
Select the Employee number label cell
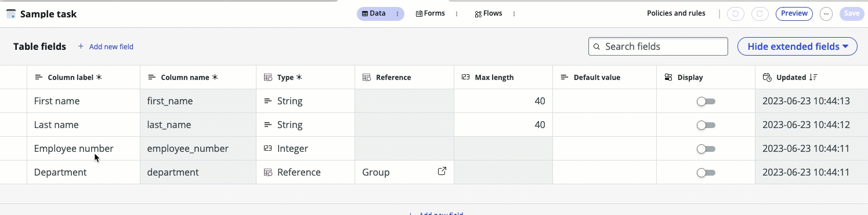tap(84, 148)
